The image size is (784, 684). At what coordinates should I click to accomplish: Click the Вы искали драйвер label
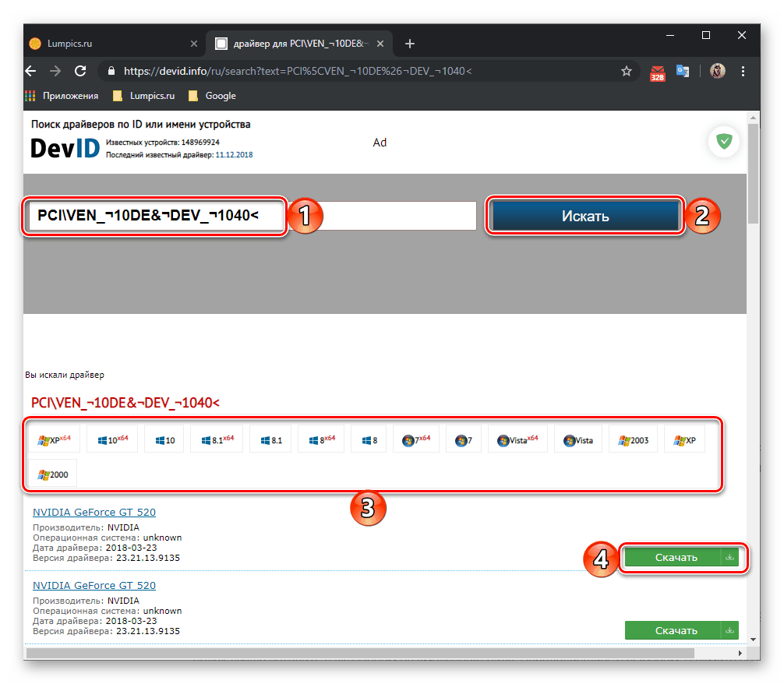click(x=65, y=375)
